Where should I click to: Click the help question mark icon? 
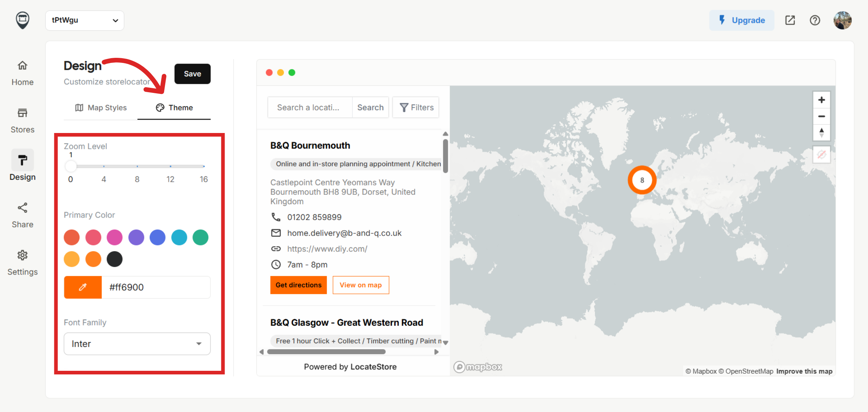(815, 20)
